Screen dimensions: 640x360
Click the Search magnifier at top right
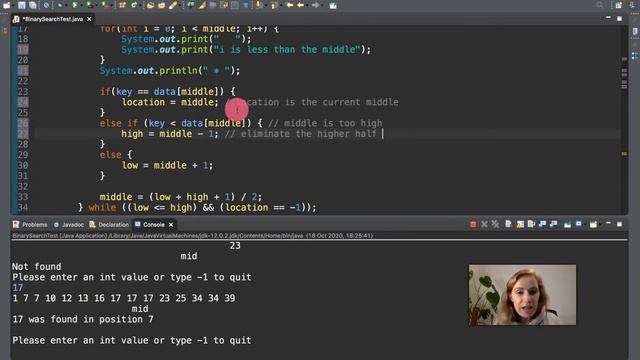(x=599, y=5)
